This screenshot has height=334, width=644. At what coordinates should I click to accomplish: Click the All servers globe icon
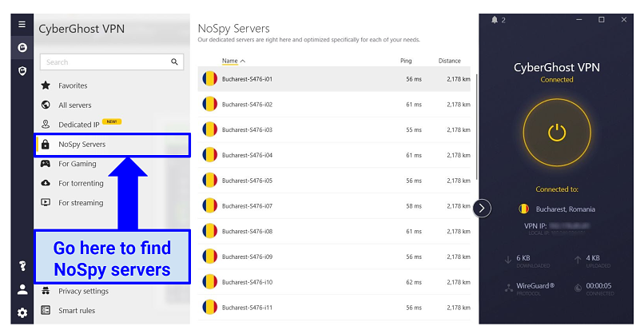click(46, 105)
